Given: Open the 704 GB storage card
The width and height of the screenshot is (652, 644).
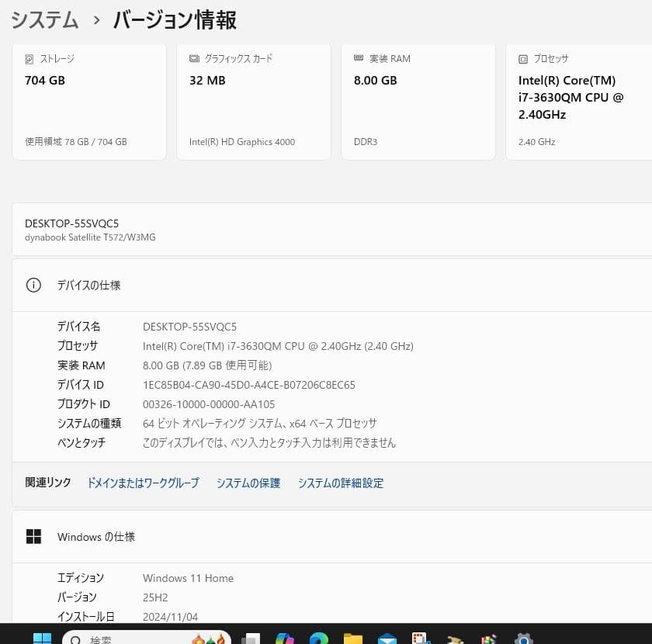Looking at the screenshot, I should (89, 102).
